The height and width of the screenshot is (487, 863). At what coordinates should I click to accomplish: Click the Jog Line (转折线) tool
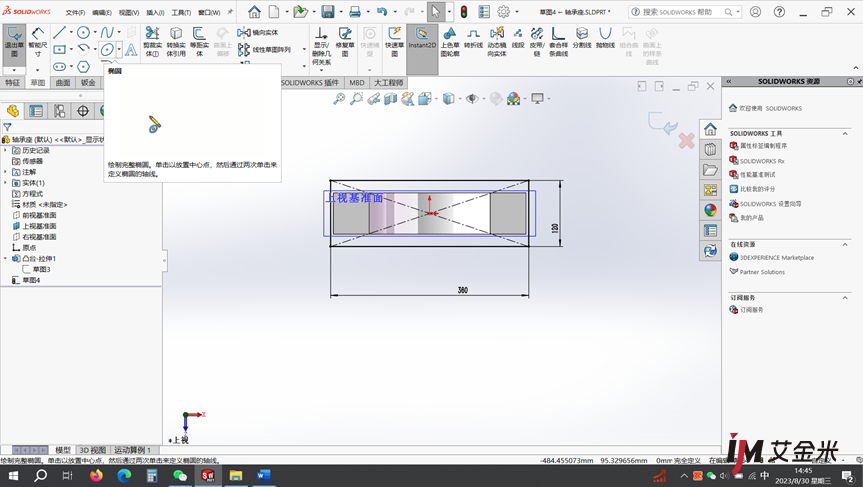pyautogui.click(x=473, y=38)
